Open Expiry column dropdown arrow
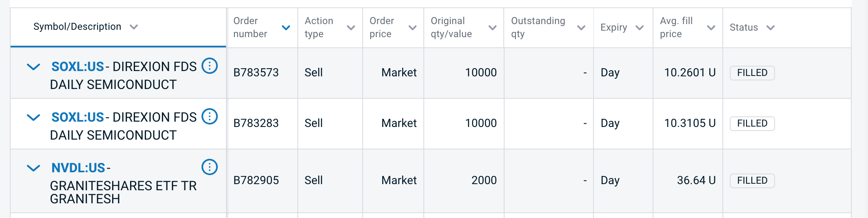 640,28
